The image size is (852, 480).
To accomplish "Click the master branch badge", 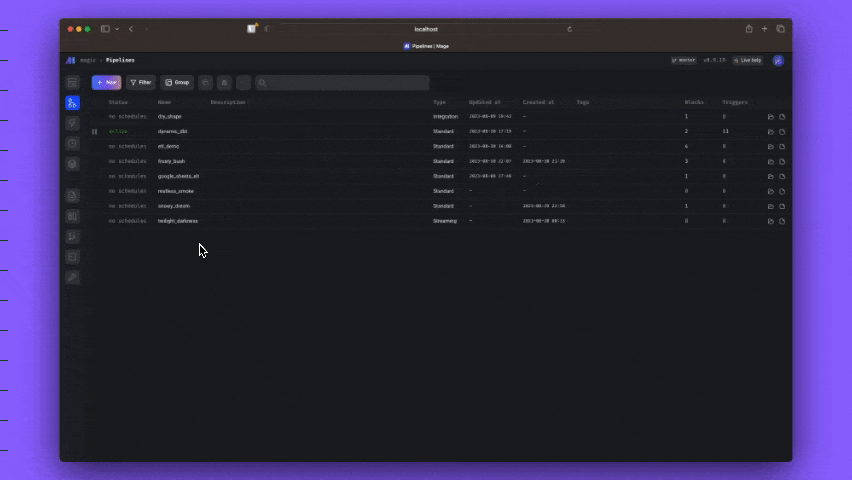I will [684, 60].
